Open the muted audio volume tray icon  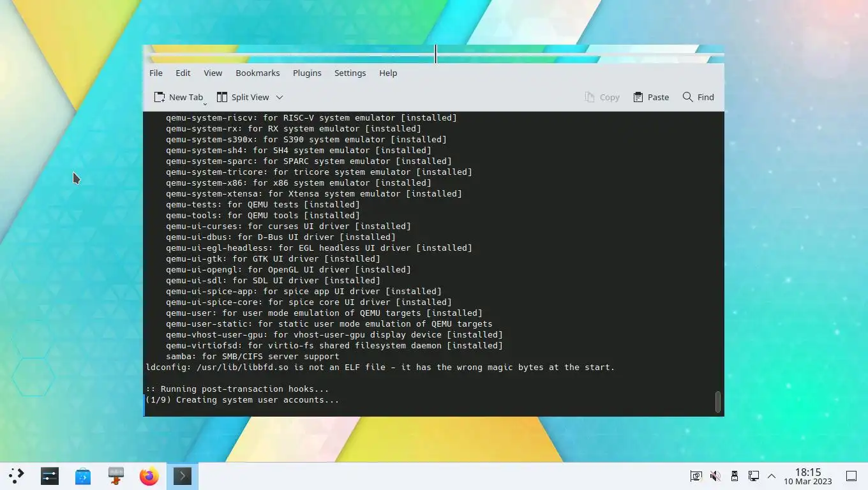coord(715,476)
